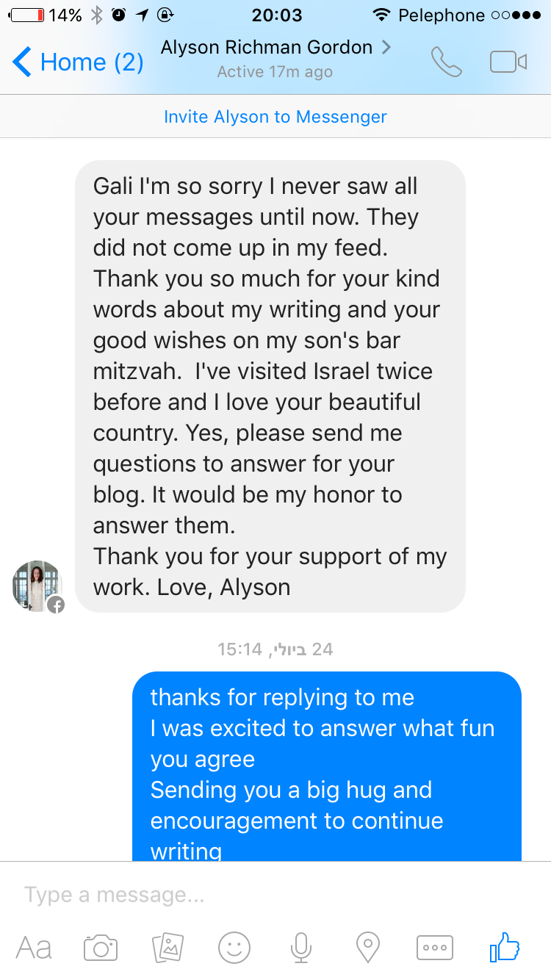This screenshot has width=551, height=980.
Task: Tap the thumbs-up like icon
Action: [x=505, y=948]
